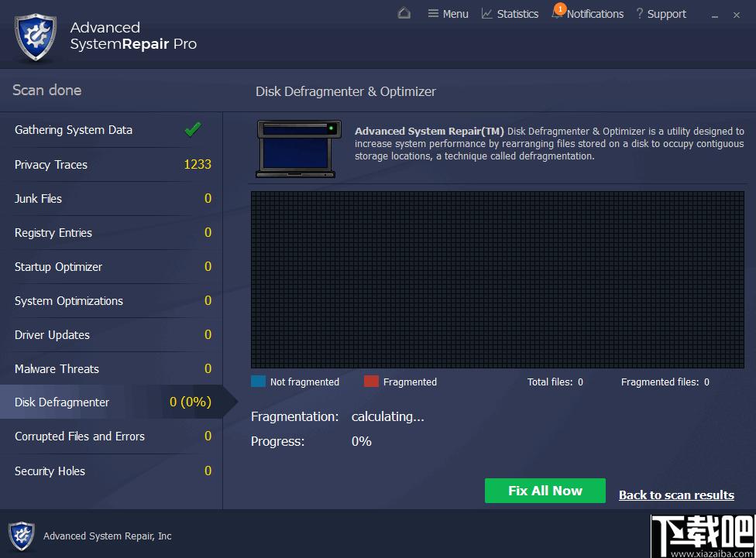Click the disk drive illustration icon
756x558 pixels.
click(x=298, y=149)
